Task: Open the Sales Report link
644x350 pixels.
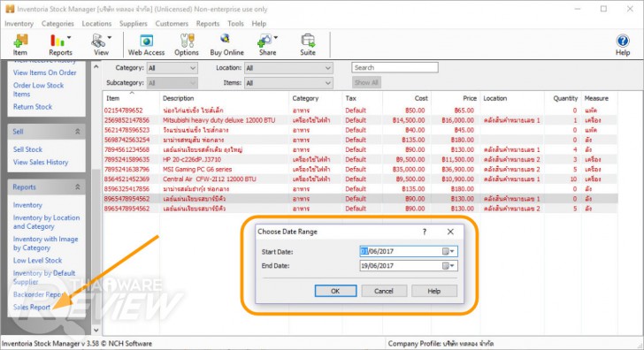Action: 32,307
